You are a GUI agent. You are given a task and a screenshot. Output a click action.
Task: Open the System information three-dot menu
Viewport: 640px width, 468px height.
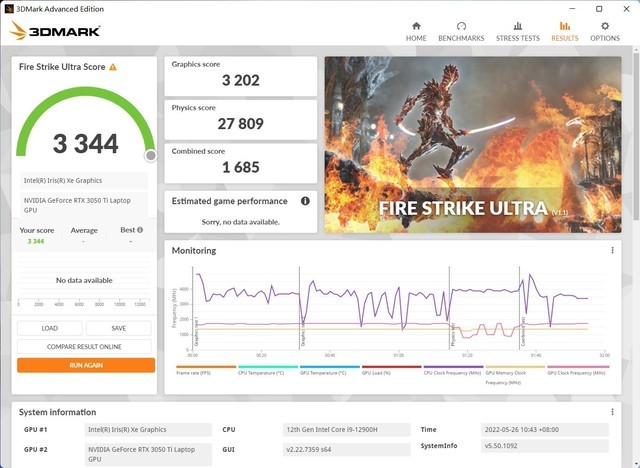tap(612, 411)
